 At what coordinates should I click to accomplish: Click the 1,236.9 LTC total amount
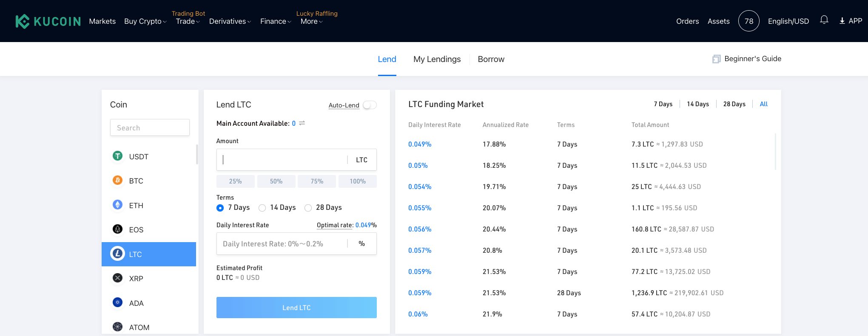(649, 293)
